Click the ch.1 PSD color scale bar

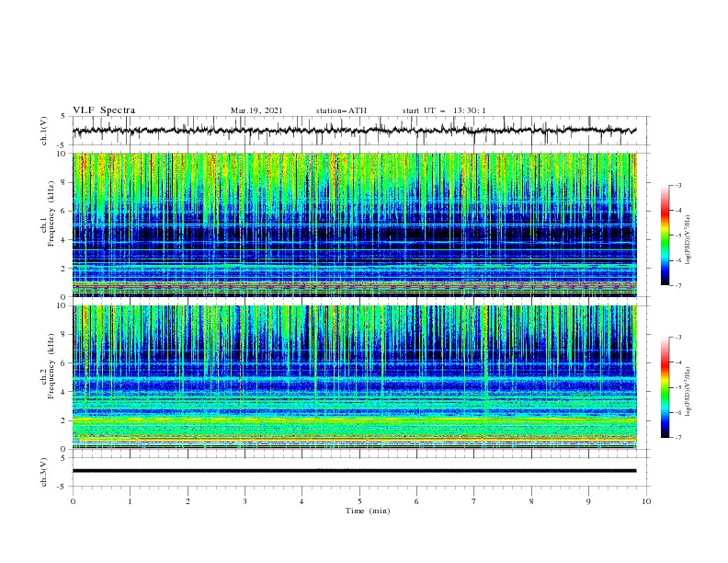tap(665, 236)
